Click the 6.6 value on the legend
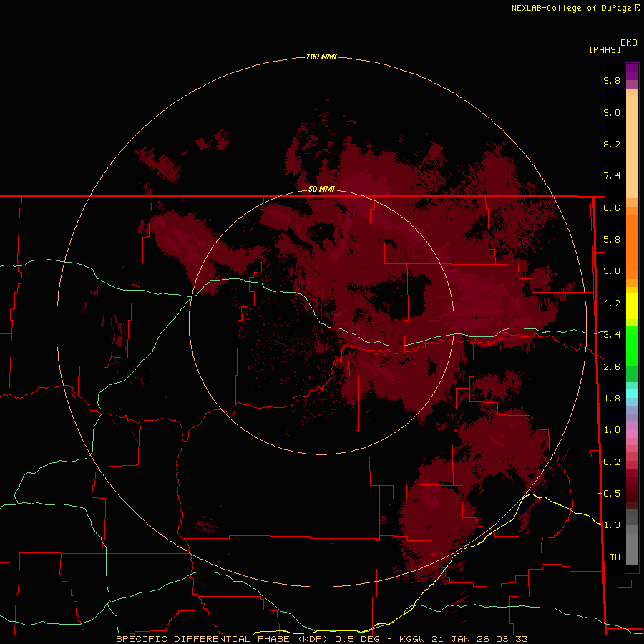Image resolution: width=644 pixels, height=644 pixels. pyautogui.click(x=612, y=208)
